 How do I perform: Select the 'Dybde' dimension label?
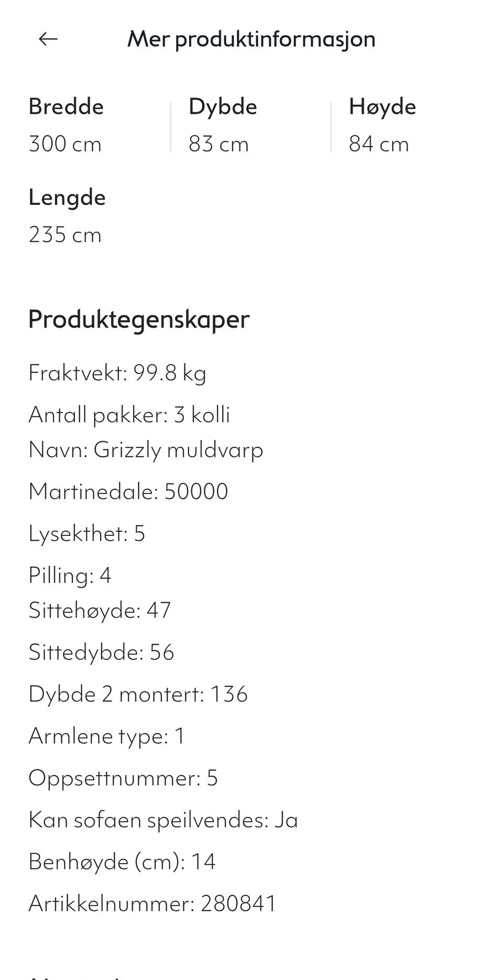[x=223, y=106]
